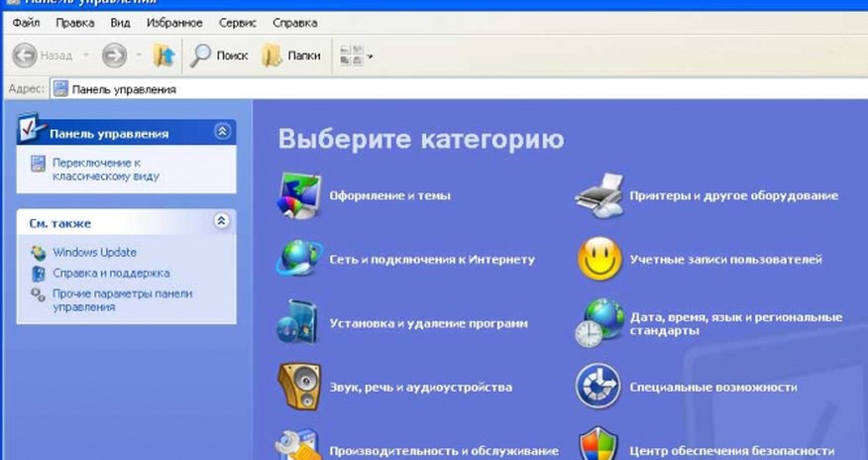Click the globe and clock icon
Image resolution: width=868 pixels, height=460 pixels.
tap(599, 323)
